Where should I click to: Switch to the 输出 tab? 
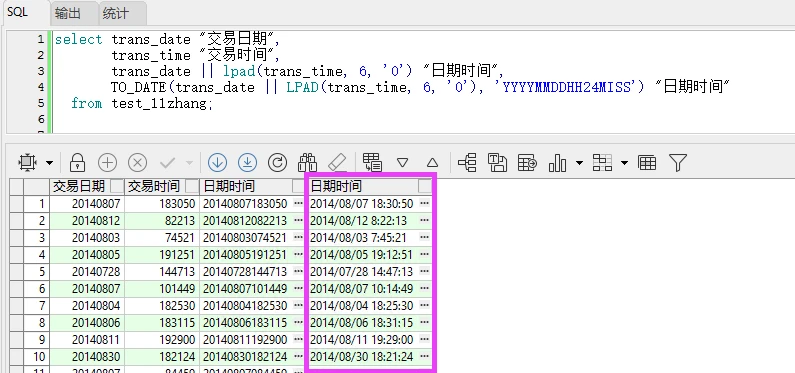67,13
